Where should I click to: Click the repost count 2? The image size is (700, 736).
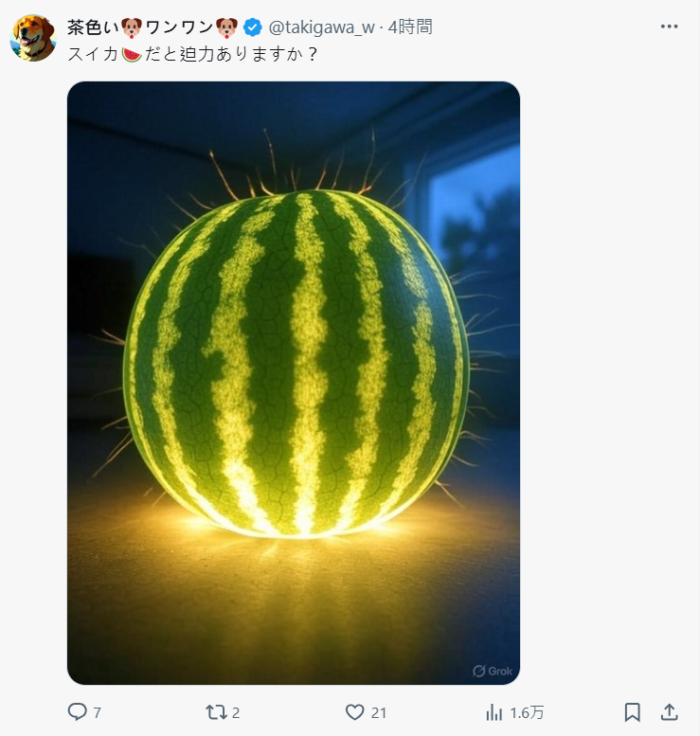pyautogui.click(x=236, y=712)
